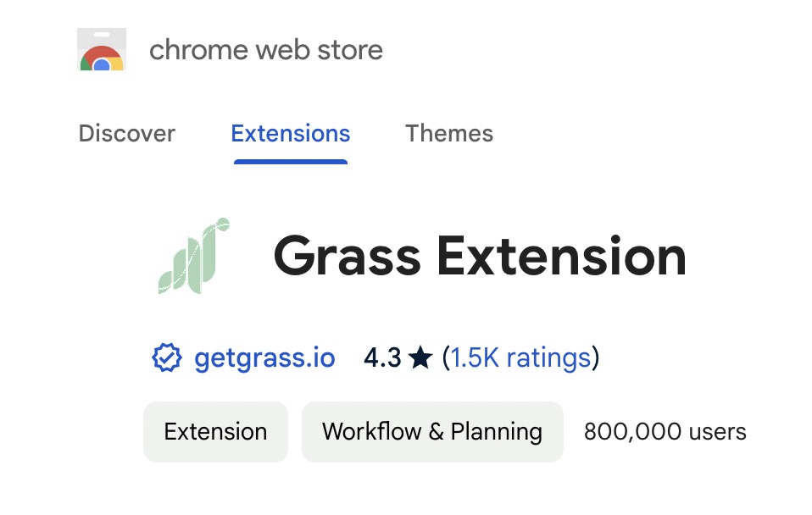Click the closing parenthesis after ratings
The width and height of the screenshot is (812, 515).
[596, 358]
